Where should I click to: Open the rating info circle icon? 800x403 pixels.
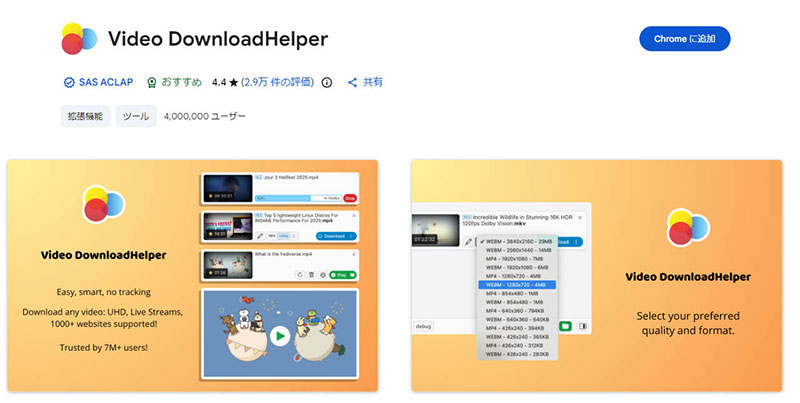pyautogui.click(x=327, y=82)
